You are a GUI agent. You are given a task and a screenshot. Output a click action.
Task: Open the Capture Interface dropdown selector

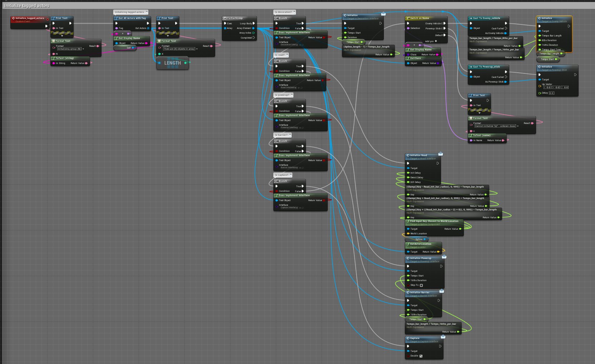click(x=289, y=208)
